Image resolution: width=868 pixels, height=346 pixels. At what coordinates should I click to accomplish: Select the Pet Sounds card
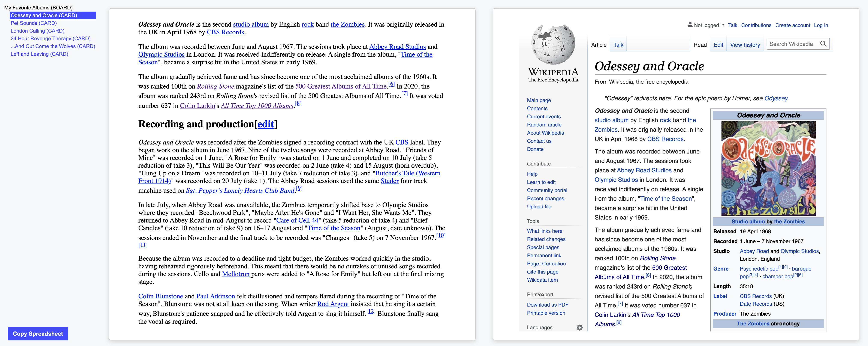click(34, 23)
